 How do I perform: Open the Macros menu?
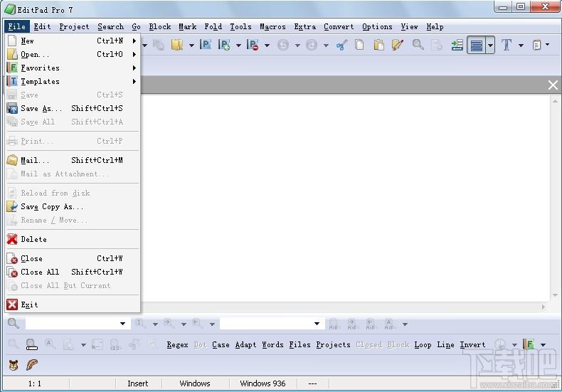tap(272, 26)
